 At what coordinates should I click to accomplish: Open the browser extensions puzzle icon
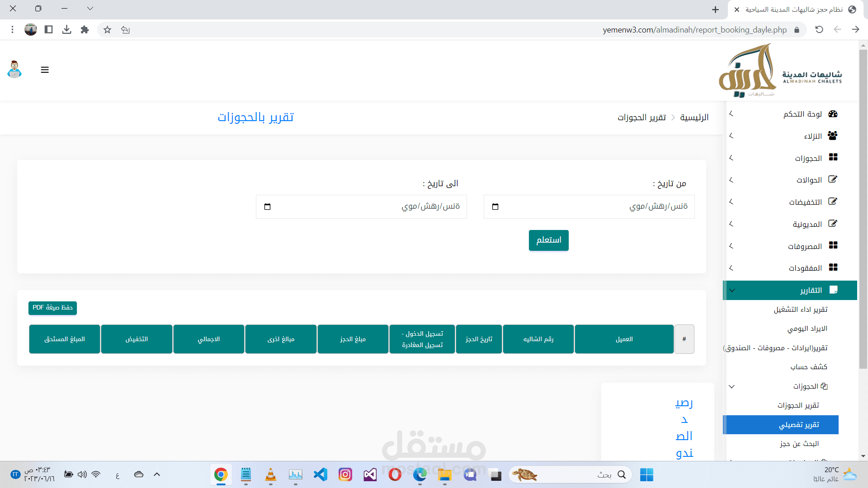pos(85,30)
